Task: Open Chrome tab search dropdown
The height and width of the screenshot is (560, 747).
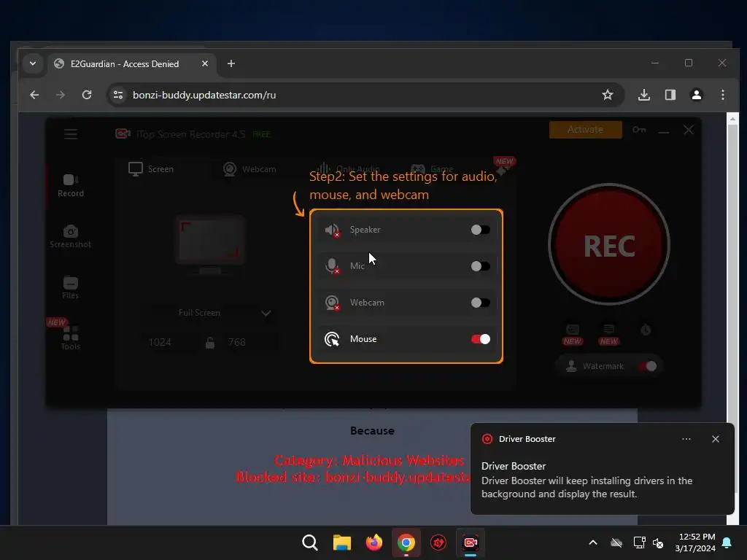Action: click(x=33, y=63)
